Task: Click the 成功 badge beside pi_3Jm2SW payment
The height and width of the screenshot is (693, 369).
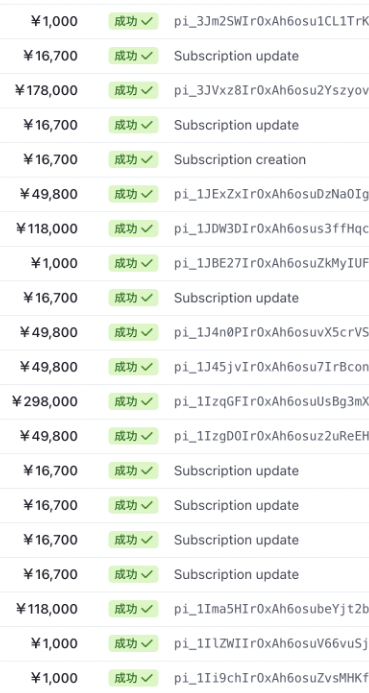Action: click(x=133, y=21)
